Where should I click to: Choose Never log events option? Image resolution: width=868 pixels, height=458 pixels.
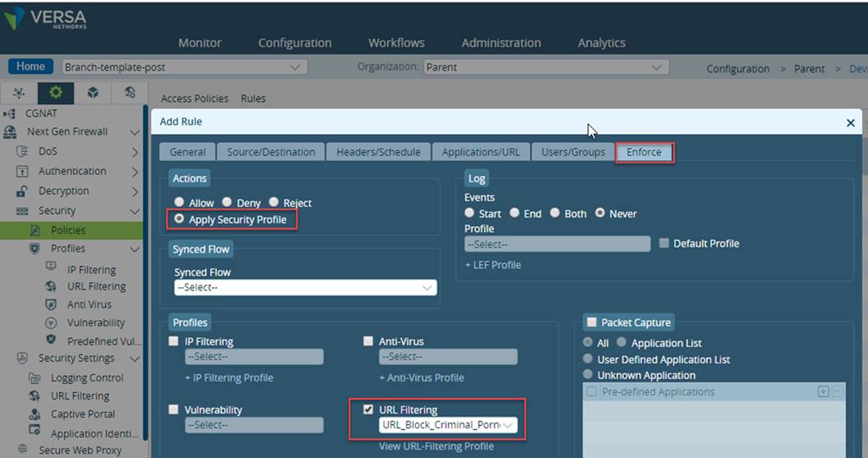coord(599,213)
